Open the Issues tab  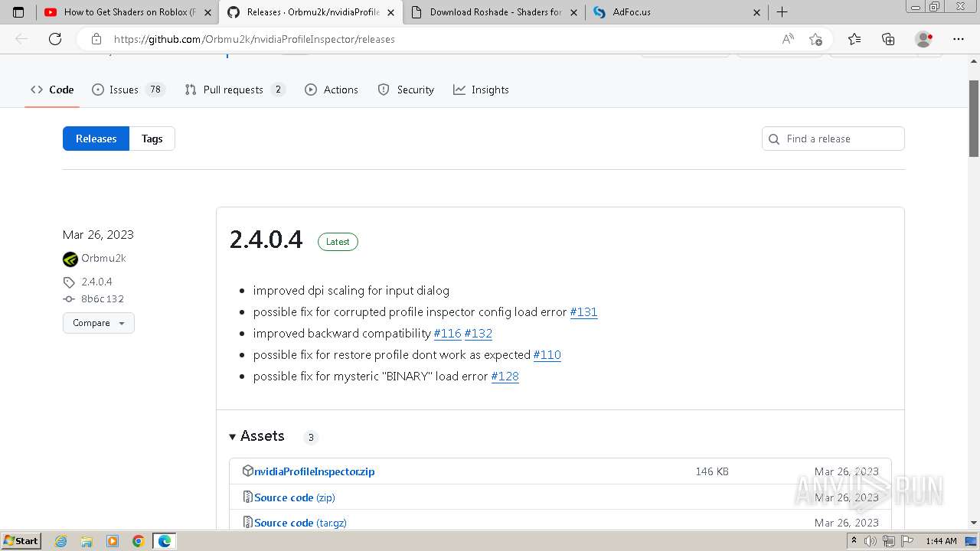(128, 90)
